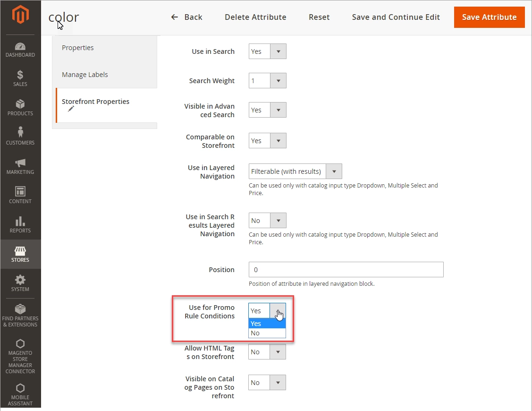Open Find Partners & Extensions icon
Image resolution: width=532 pixels, height=411 pixels.
(x=20, y=309)
